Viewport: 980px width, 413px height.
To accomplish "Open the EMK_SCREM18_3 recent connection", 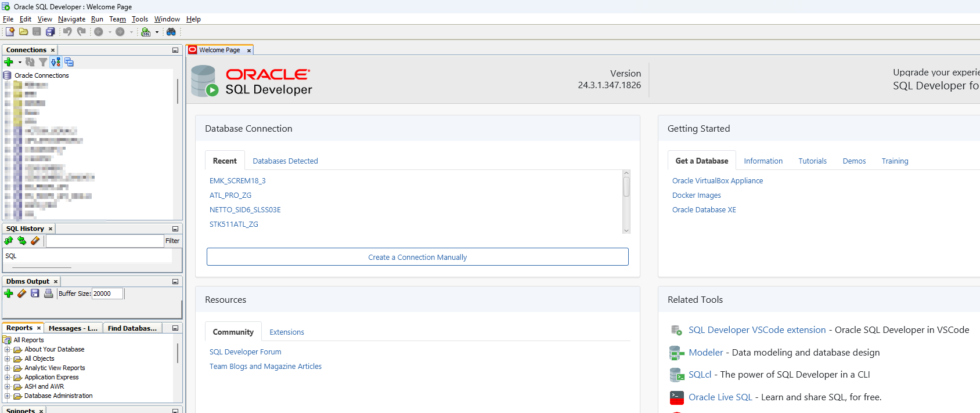I will pyautogui.click(x=237, y=181).
